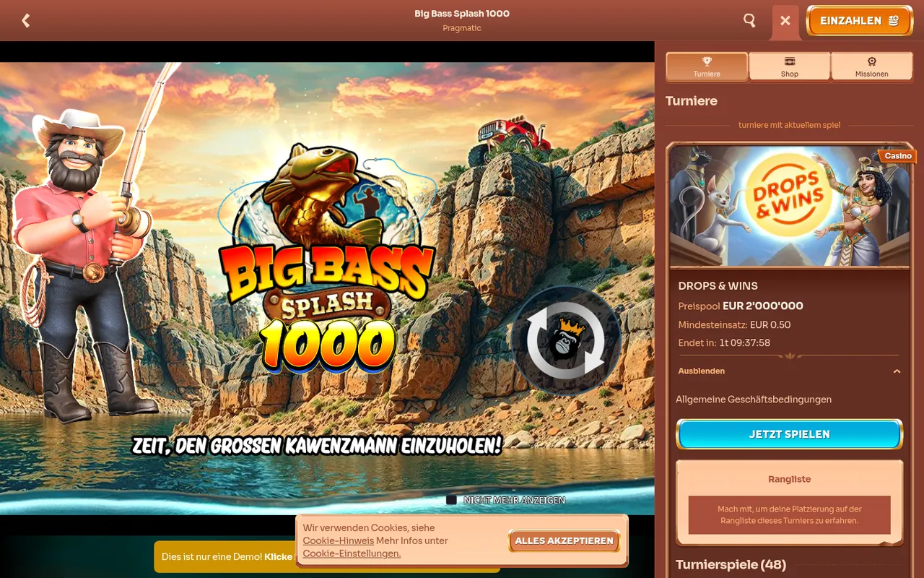Close the side panel with the X button
This screenshot has width=924, height=578.
pos(785,21)
